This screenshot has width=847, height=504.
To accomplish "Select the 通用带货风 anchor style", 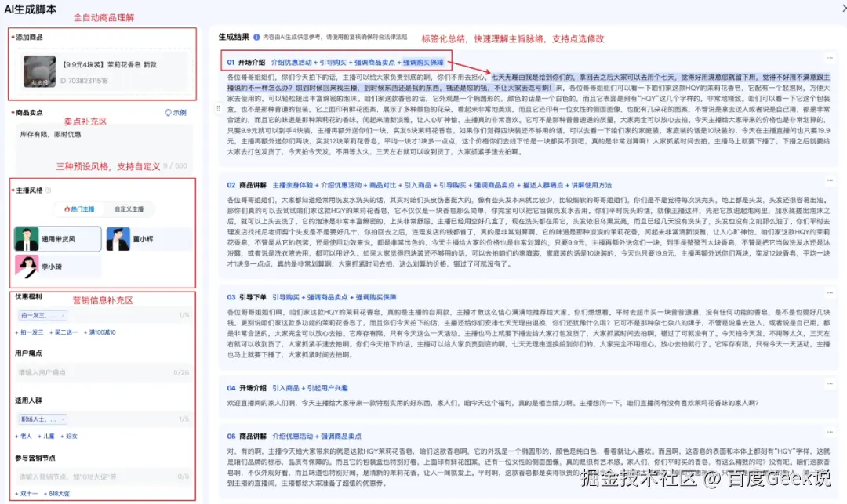I will click(57, 239).
